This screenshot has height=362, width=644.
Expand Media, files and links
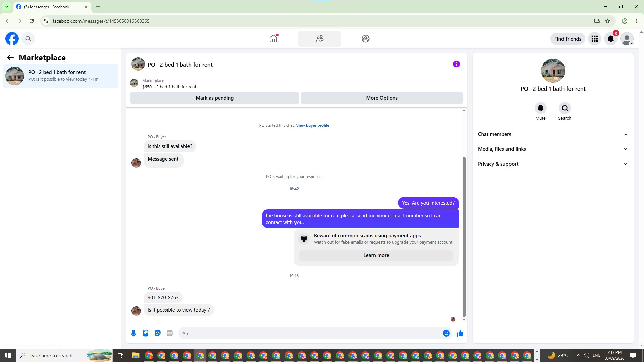(553, 149)
